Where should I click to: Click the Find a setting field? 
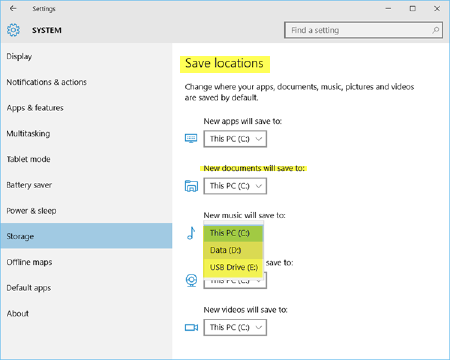point(363,30)
